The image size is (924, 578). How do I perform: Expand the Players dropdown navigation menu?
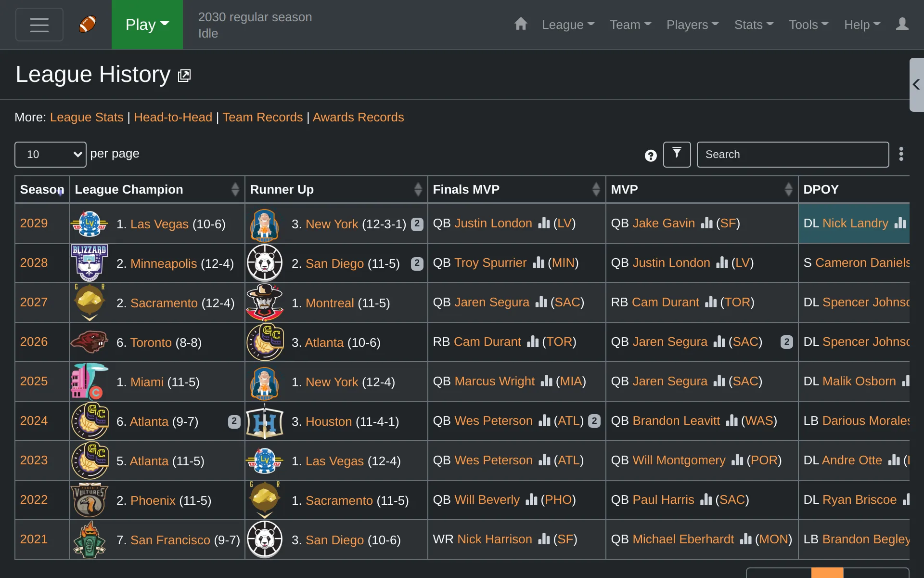693,25
